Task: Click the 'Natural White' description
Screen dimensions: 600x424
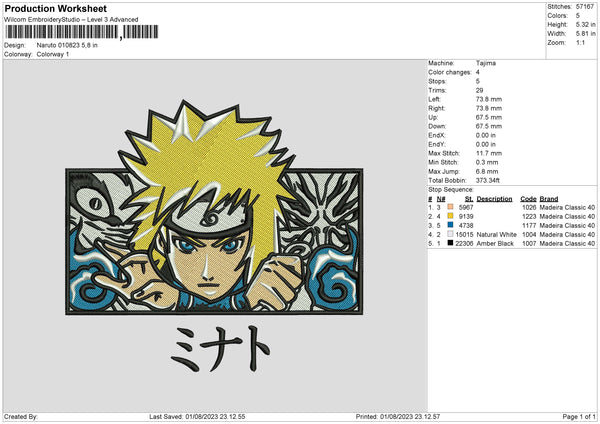Action: (496, 235)
